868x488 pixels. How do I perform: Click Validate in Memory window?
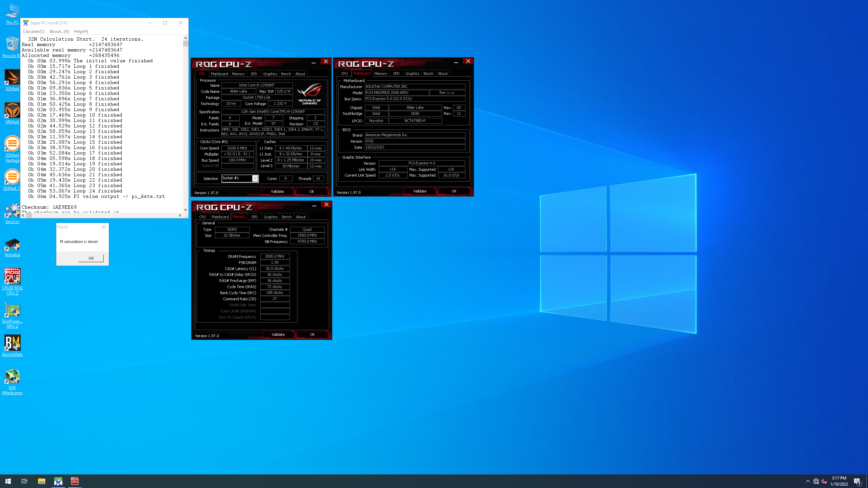[278, 334]
